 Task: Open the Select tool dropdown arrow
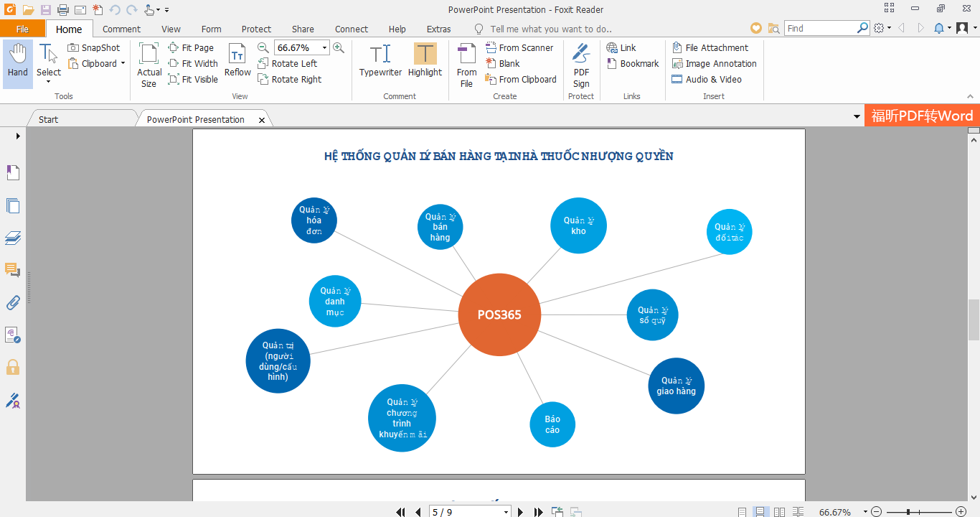(x=49, y=82)
